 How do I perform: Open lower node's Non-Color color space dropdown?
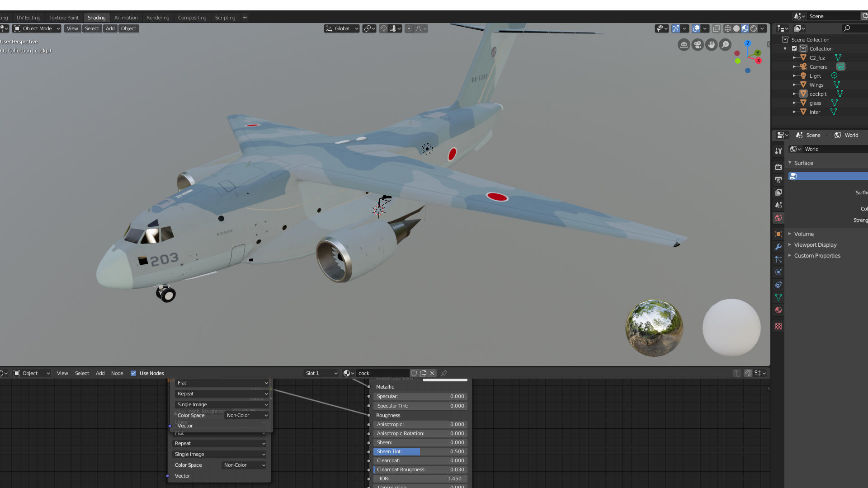244,465
